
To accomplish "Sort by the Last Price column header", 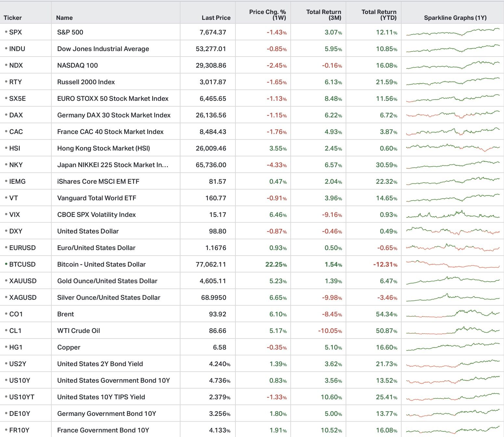I will [x=216, y=18].
